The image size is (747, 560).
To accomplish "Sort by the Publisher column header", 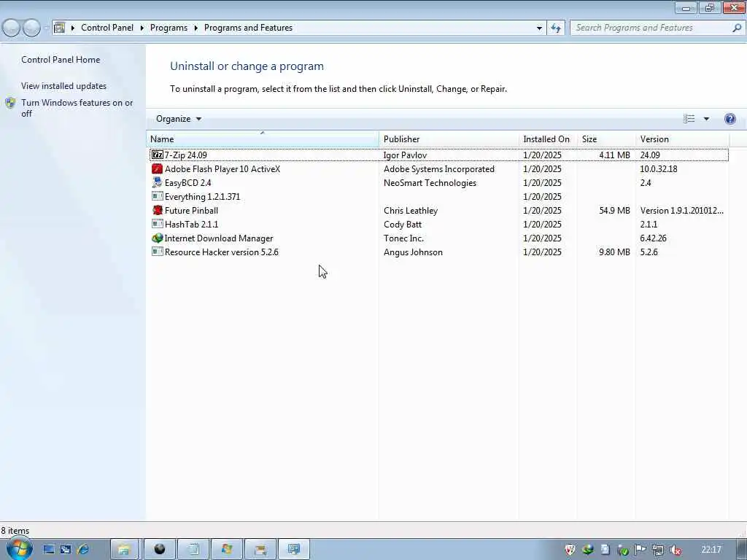I will click(449, 139).
